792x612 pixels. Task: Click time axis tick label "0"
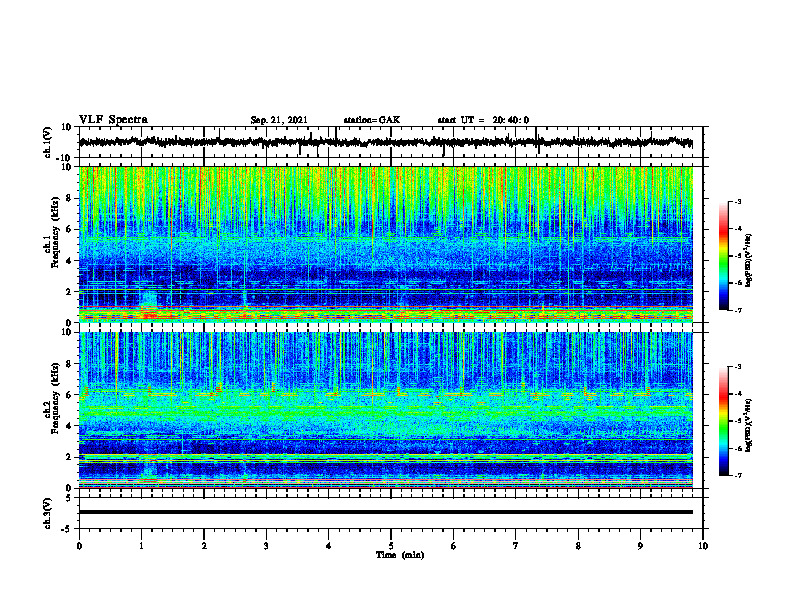point(79,546)
